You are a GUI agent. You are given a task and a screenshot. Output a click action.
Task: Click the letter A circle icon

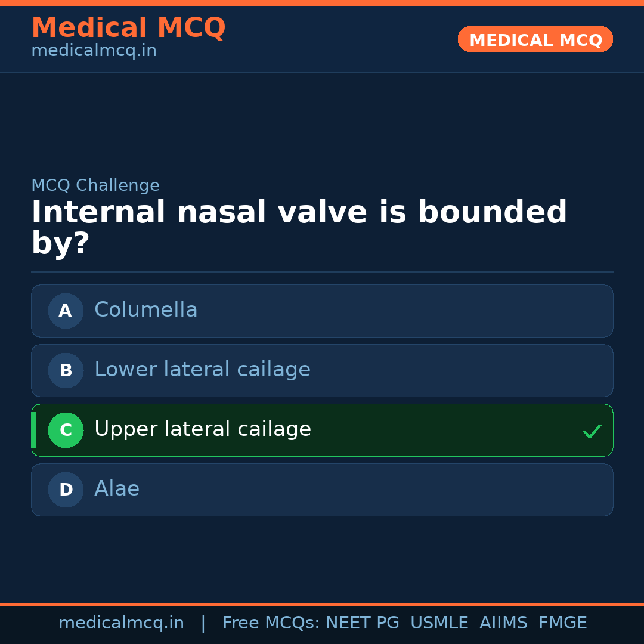(66, 311)
